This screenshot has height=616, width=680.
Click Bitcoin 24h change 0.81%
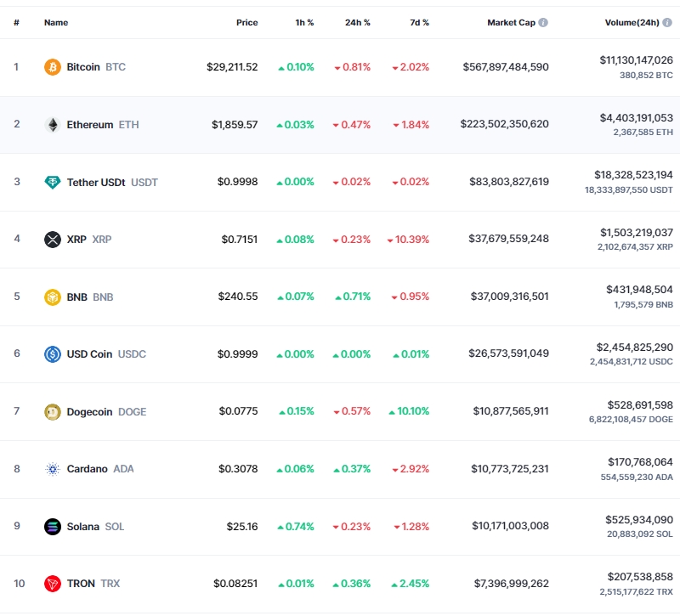pos(353,67)
